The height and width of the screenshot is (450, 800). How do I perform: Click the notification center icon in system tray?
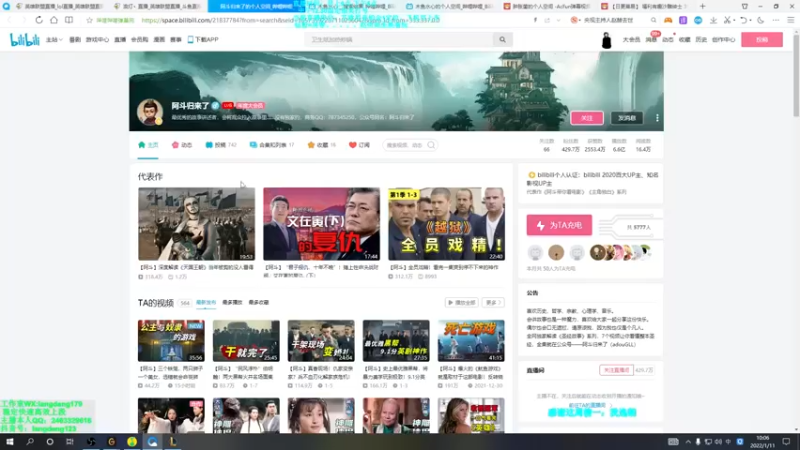tap(786, 441)
